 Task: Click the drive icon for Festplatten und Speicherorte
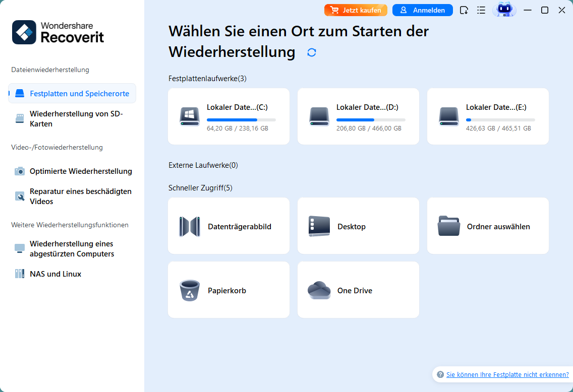pyautogui.click(x=20, y=93)
